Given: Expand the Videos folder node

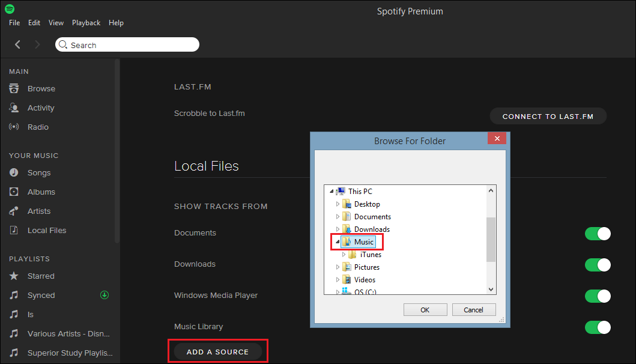Looking at the screenshot, I should [x=338, y=279].
